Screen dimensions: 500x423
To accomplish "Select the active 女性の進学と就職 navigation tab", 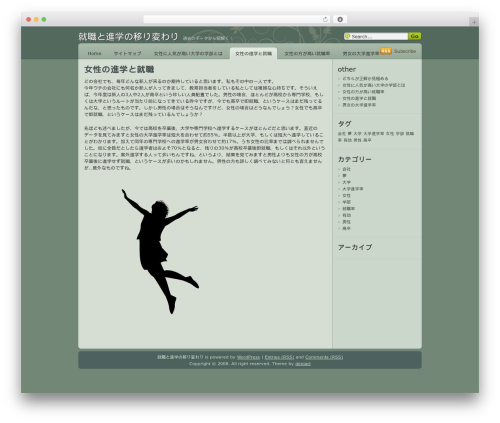I will (x=253, y=53).
